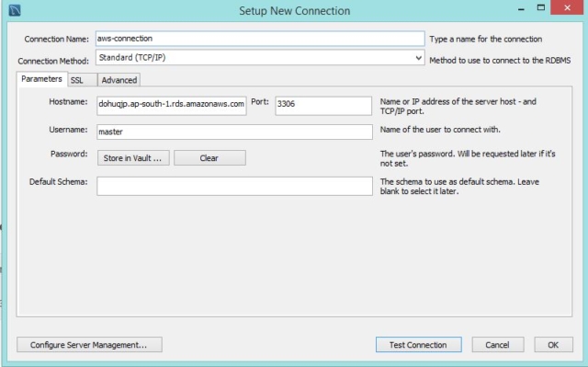Viewport: 588px width, 367px height.
Task: Click the Store in Vault button
Action: [133, 158]
